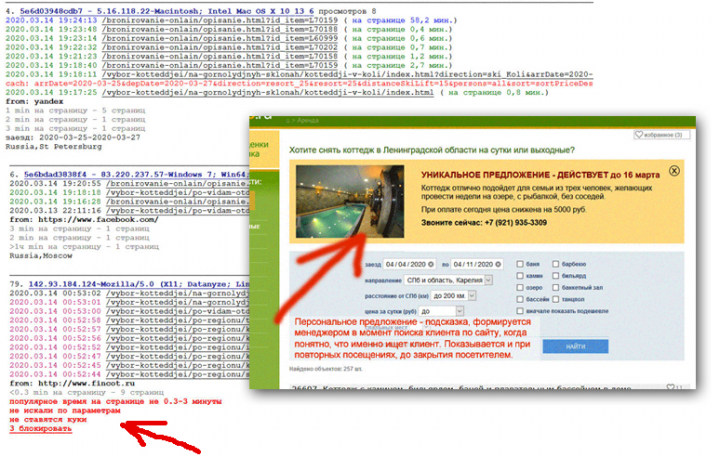This screenshot has width=720, height=457.
Task: Enable the камин checkbox
Action: (520, 276)
